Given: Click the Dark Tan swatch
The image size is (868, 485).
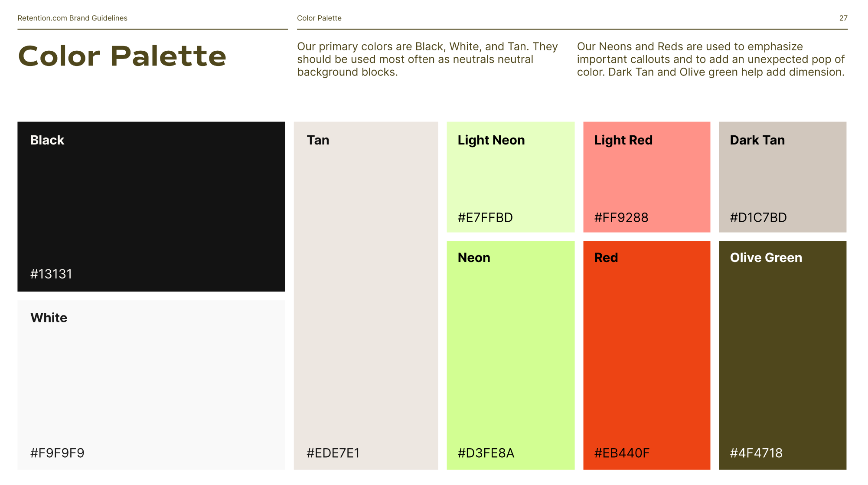Looking at the screenshot, I should (x=783, y=177).
